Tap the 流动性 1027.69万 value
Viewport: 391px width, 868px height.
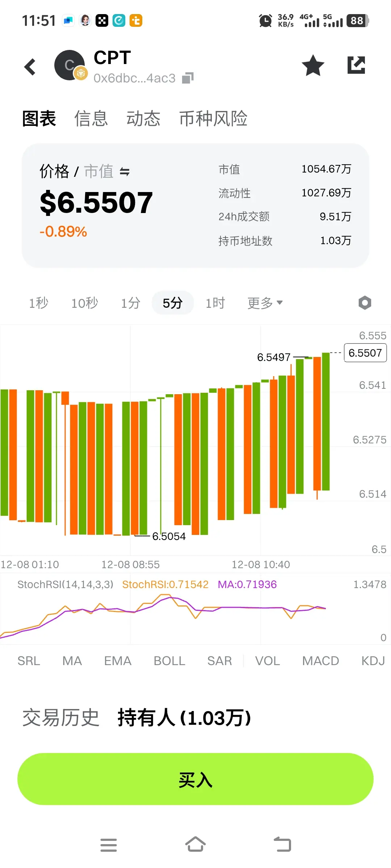coord(327,193)
